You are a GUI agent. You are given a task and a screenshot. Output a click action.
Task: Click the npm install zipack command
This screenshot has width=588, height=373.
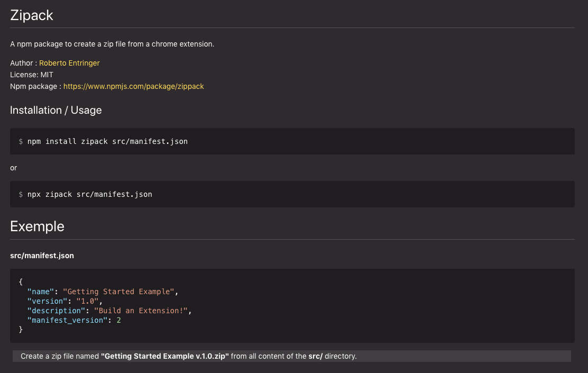(x=107, y=141)
